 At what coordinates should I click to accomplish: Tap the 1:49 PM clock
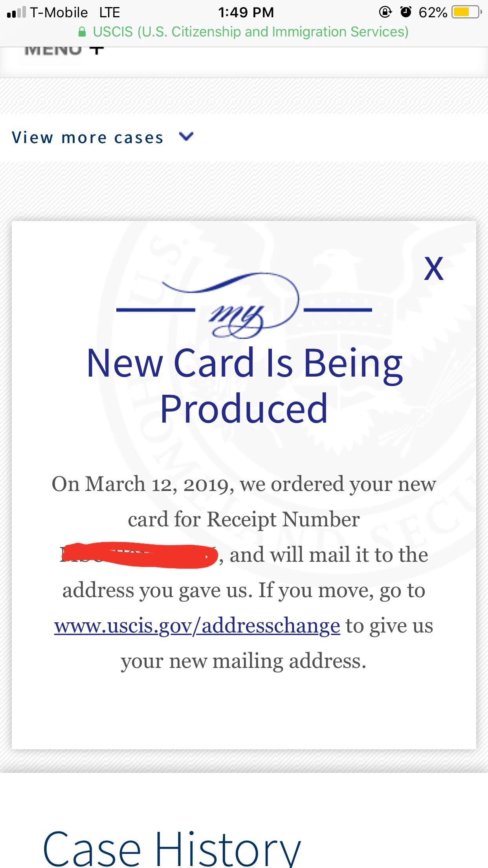coord(246,13)
